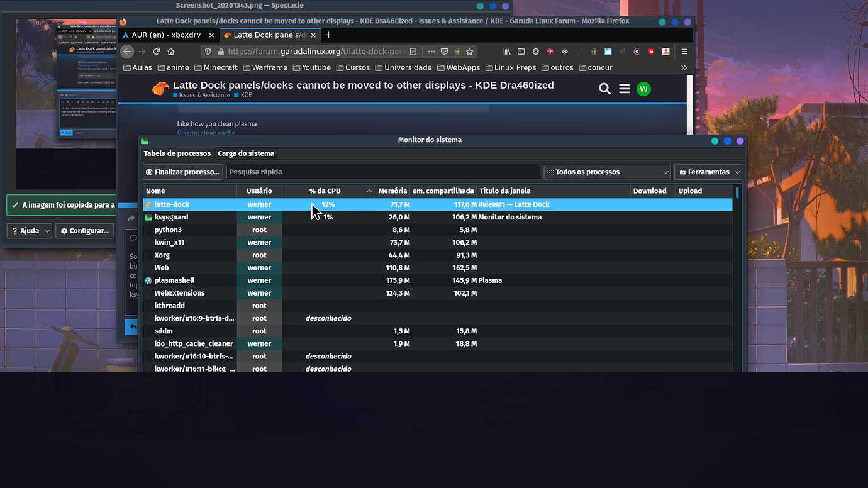Screen dimensions: 868x488
Task: Select the plasmashell process row
Action: click(438, 280)
